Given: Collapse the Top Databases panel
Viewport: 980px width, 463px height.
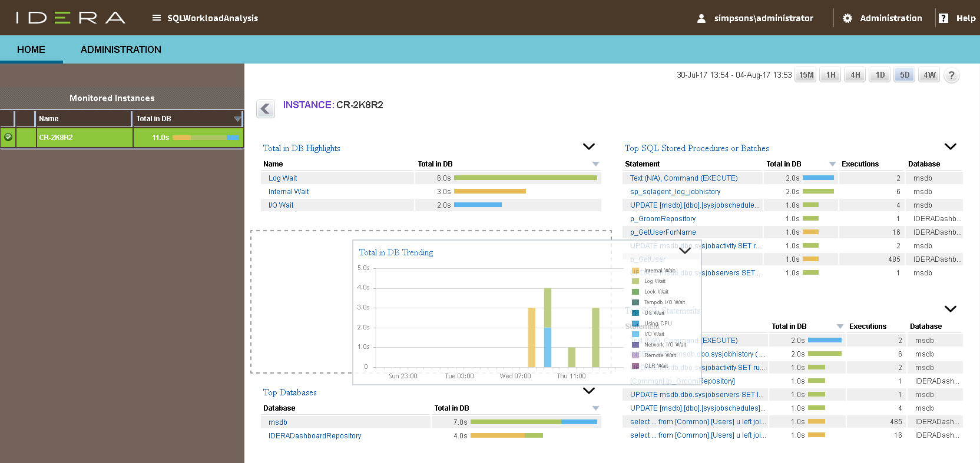Looking at the screenshot, I should click(588, 391).
